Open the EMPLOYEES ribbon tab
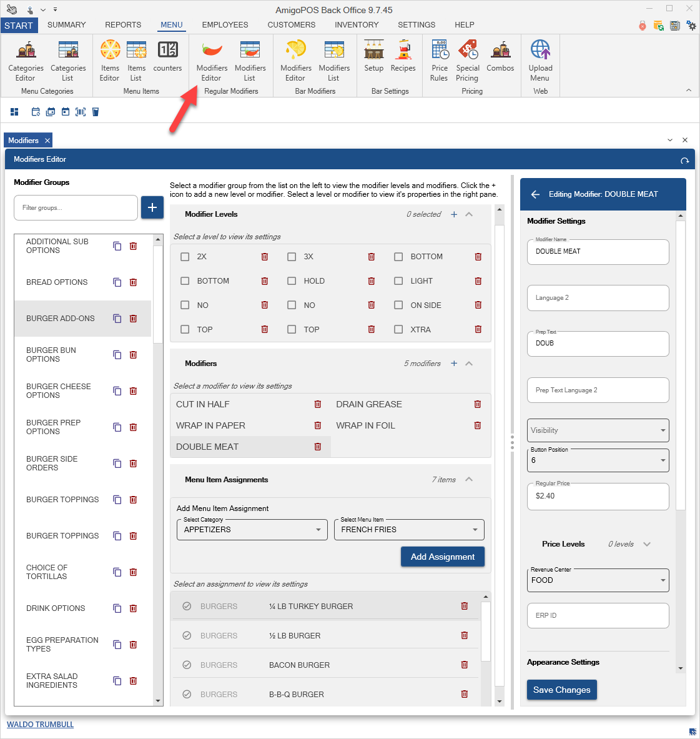 (225, 25)
